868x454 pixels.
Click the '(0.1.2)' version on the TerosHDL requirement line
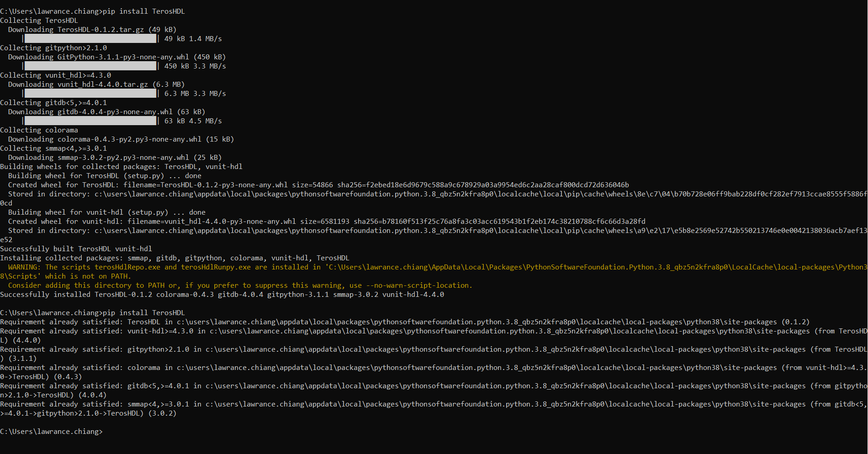(795, 322)
